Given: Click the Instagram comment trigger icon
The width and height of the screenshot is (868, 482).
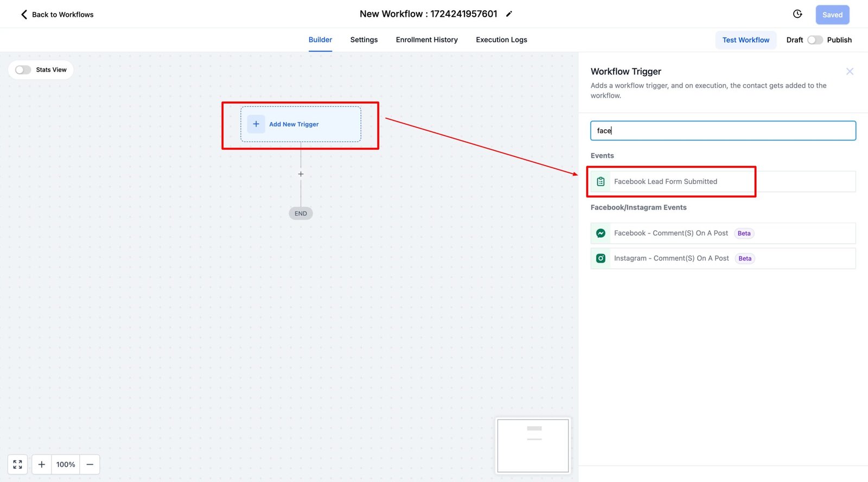Looking at the screenshot, I should click(601, 258).
